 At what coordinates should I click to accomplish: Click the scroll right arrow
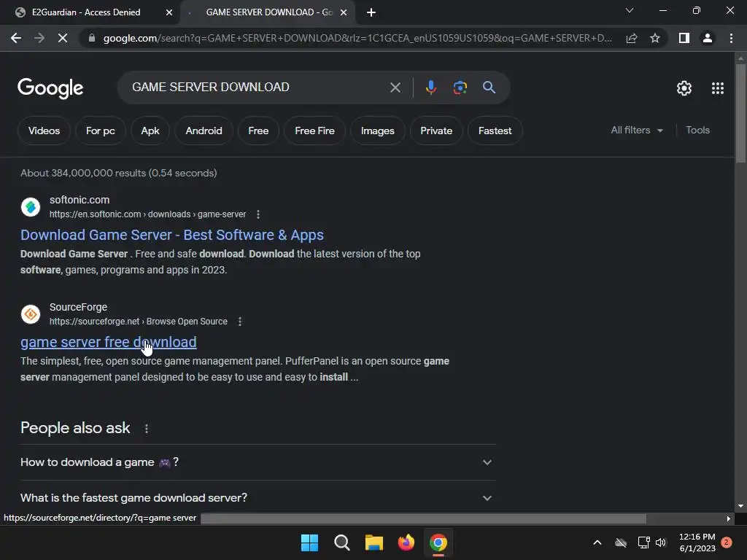click(729, 518)
